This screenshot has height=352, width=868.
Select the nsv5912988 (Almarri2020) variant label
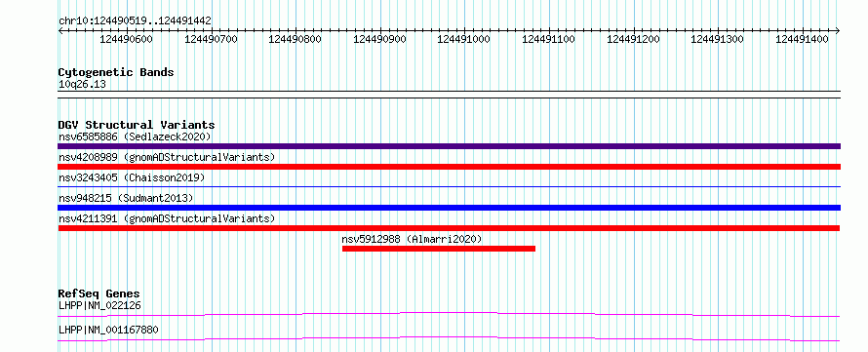coord(412,239)
